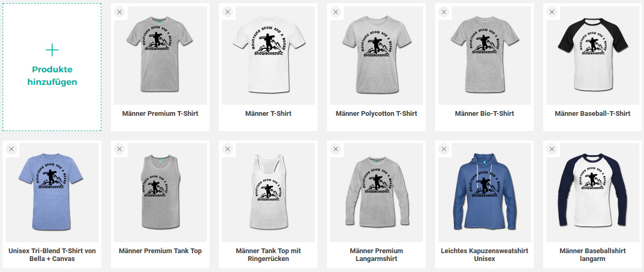Remove Männer Polycotton T-Shirt using X icon

(x=336, y=12)
